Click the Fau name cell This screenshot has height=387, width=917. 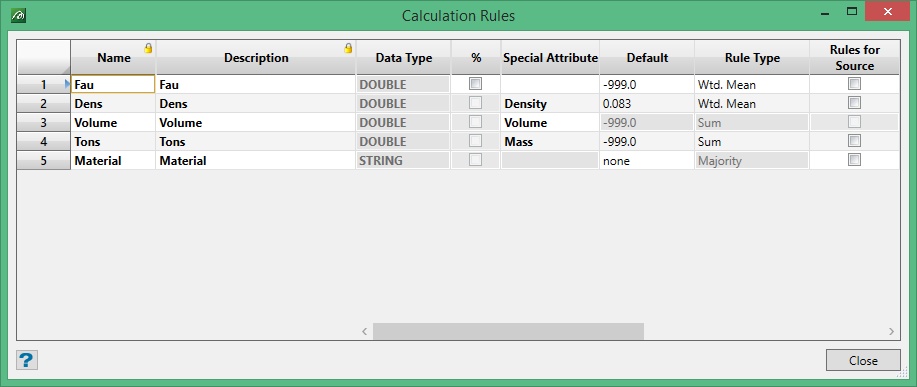[x=113, y=84]
